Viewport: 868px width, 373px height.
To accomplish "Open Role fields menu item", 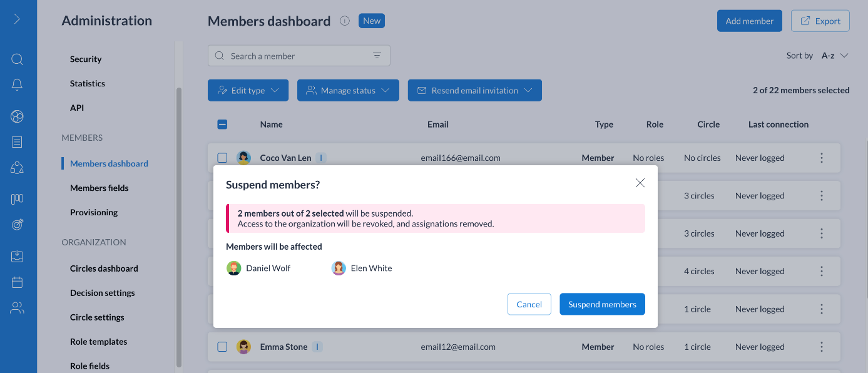I will coord(89,366).
